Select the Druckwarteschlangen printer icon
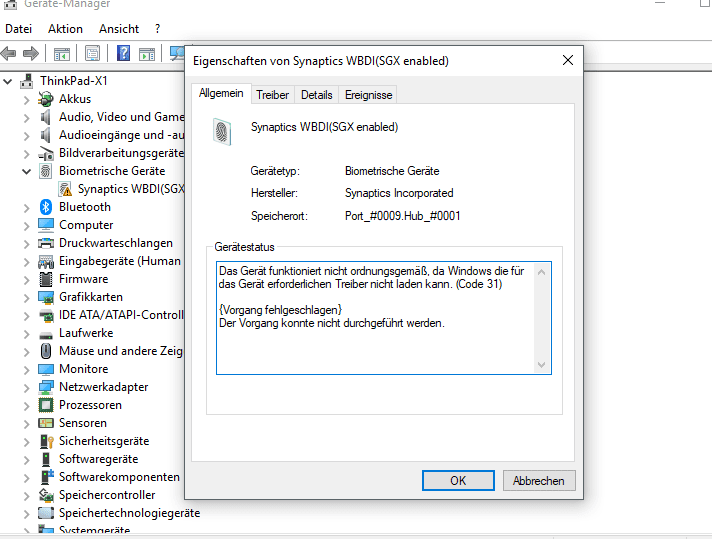This screenshot has height=539, width=712. pyautogui.click(x=46, y=243)
